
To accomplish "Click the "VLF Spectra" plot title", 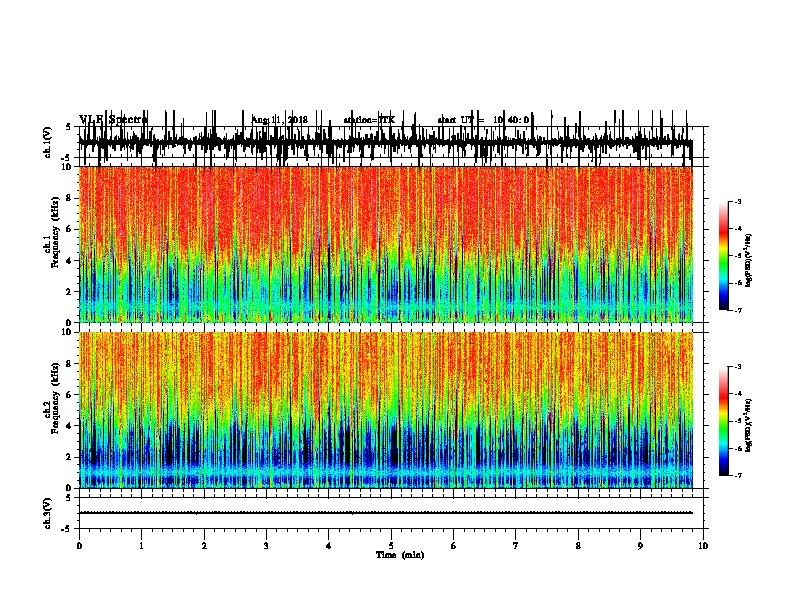I will [113, 120].
